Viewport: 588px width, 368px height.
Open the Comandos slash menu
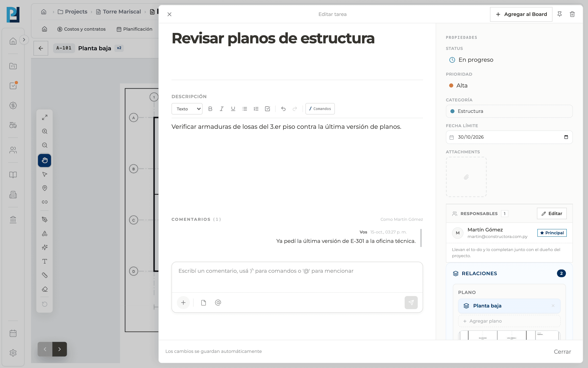320,109
